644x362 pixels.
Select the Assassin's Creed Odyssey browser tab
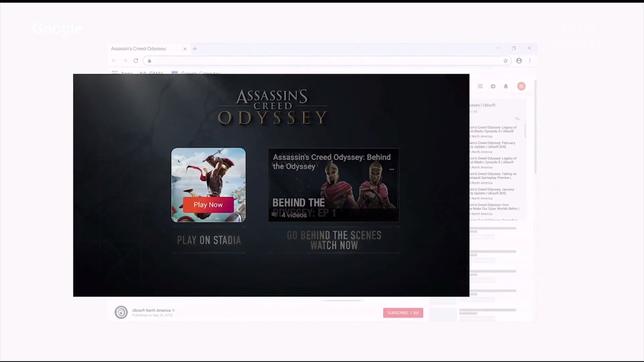click(149, 49)
